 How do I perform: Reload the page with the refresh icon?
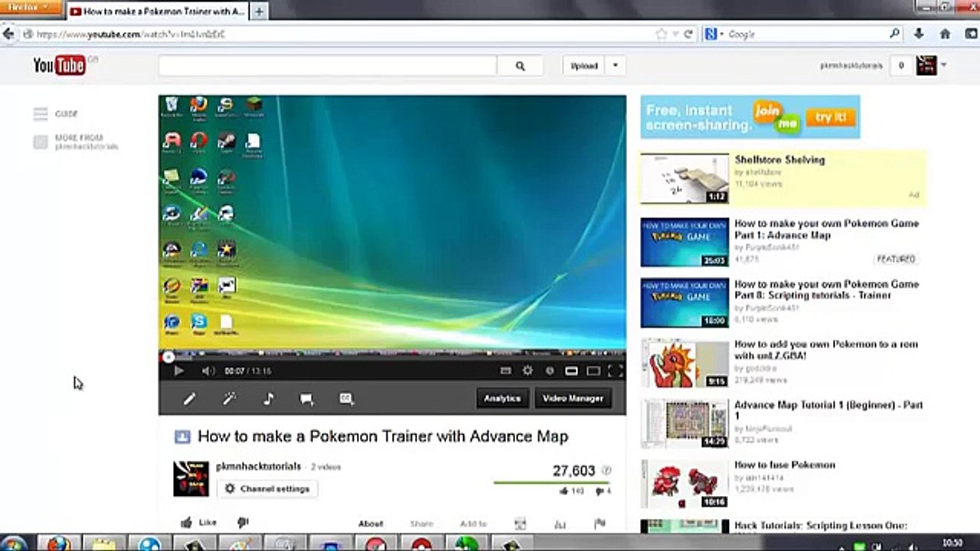pos(688,34)
